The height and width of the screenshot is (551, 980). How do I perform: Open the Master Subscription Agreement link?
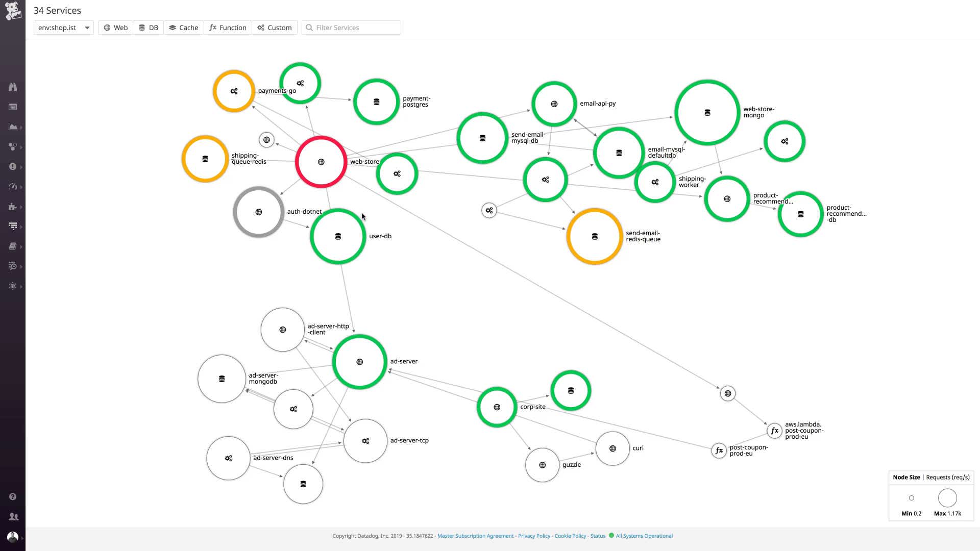coord(475,536)
